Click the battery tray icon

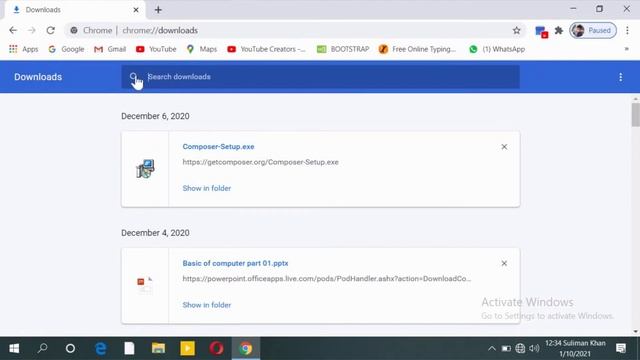click(x=506, y=348)
